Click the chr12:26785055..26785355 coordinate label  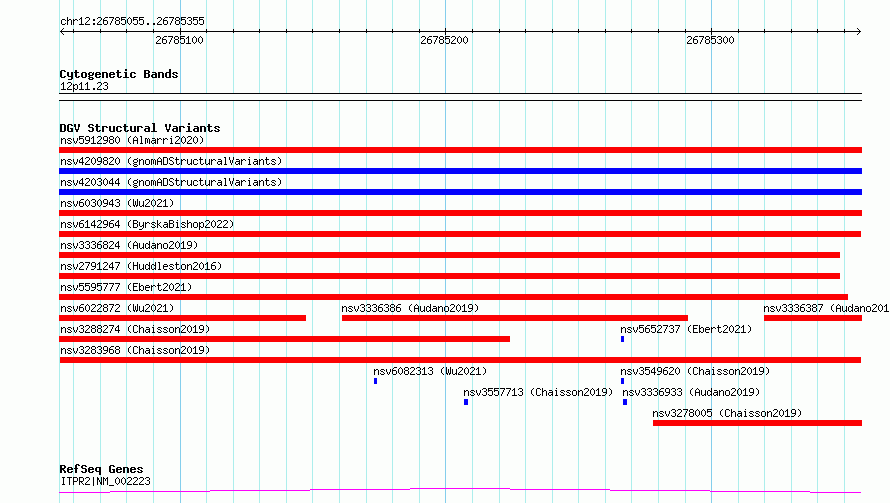[x=132, y=21]
